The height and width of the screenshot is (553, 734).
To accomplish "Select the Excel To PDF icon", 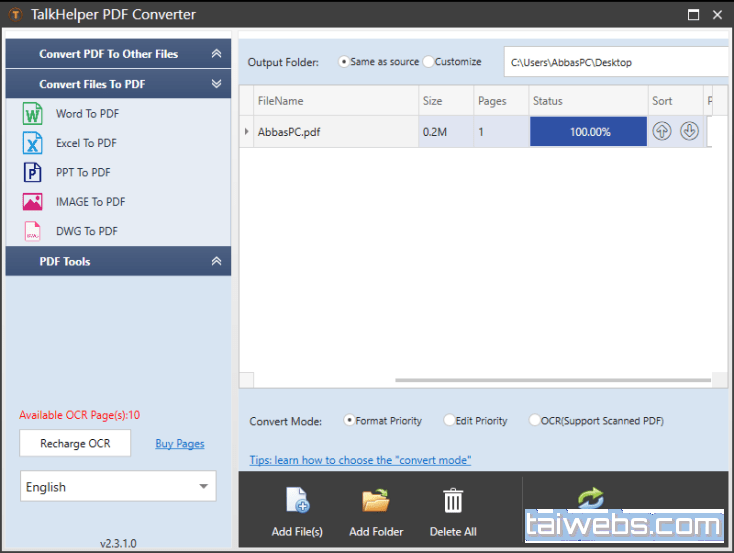I will pos(33,143).
